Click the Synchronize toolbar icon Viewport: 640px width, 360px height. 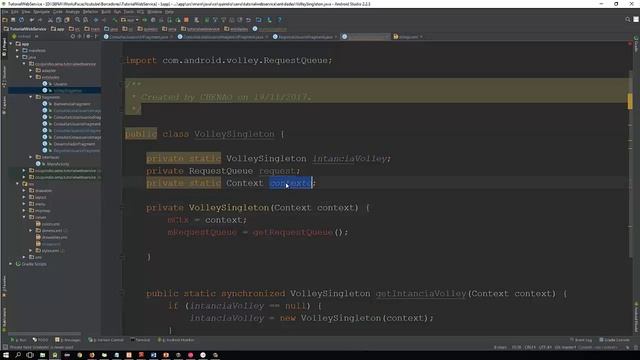21,20
